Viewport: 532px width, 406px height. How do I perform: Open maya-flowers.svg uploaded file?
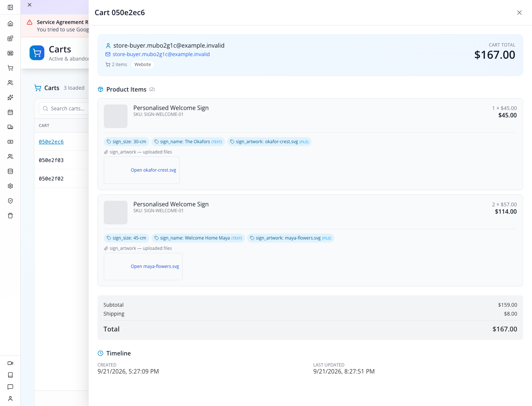pos(155,266)
